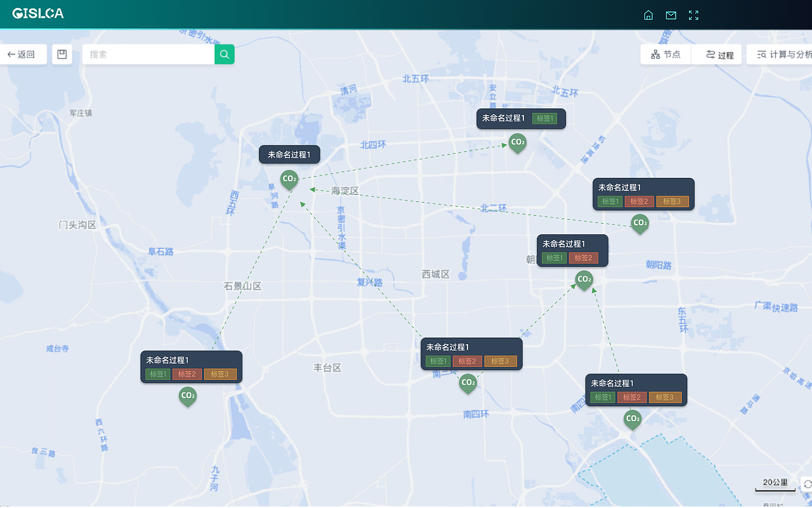Select CO₂ marker under the 标签1-only card
Screen dimensions: 812x508
518,143
